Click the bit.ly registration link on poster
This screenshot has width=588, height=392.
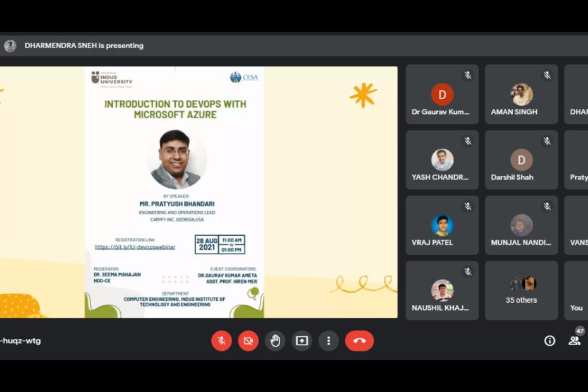[135, 247]
